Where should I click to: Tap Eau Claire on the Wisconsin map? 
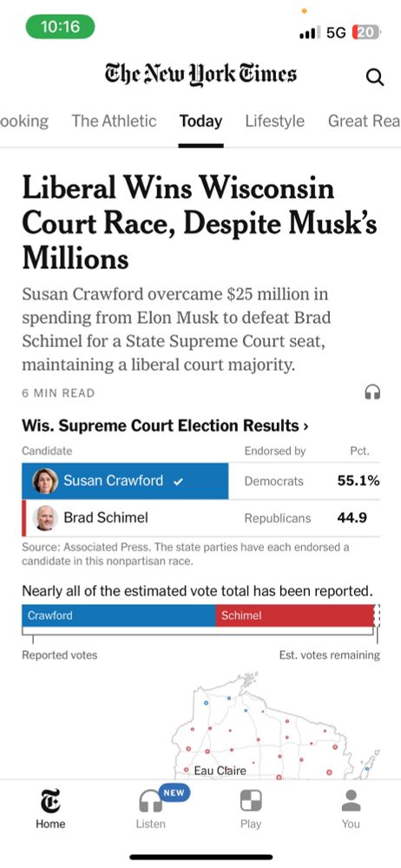click(x=220, y=771)
